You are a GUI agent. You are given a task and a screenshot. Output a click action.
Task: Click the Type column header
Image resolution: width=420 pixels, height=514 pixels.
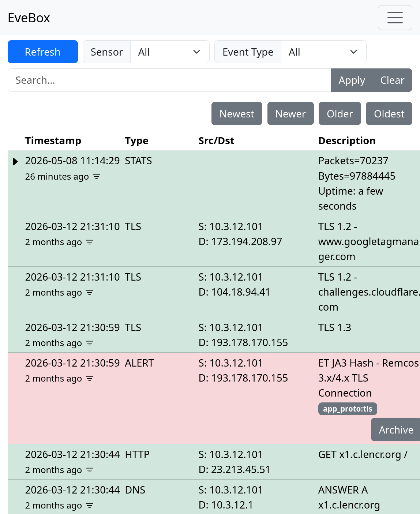[x=136, y=140]
